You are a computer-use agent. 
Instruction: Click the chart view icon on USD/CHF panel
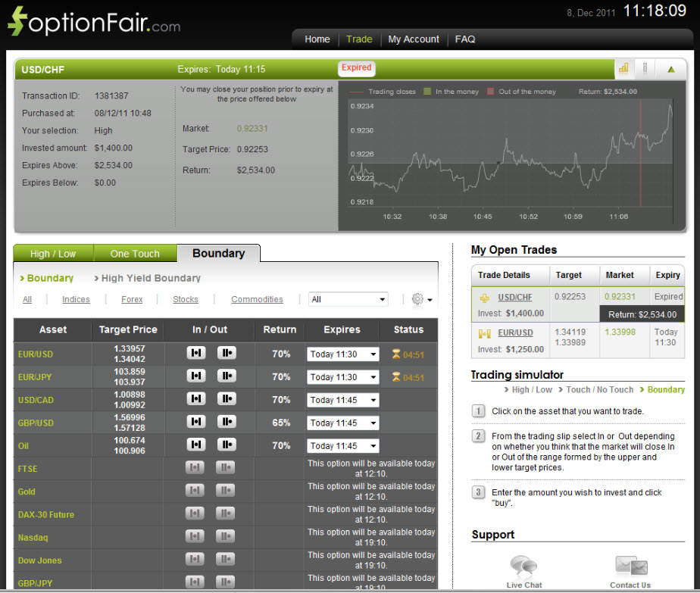623,68
